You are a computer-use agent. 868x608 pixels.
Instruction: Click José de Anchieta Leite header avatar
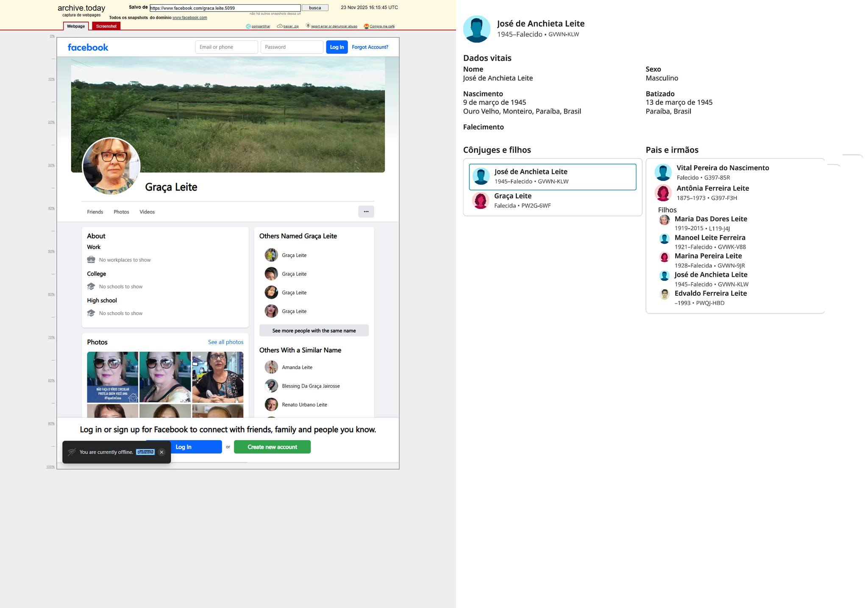(476, 29)
